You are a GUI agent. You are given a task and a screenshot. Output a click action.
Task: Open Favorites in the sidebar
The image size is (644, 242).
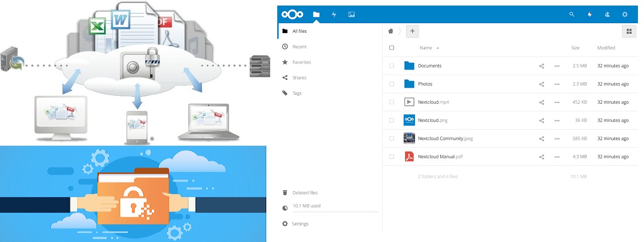[x=301, y=63]
